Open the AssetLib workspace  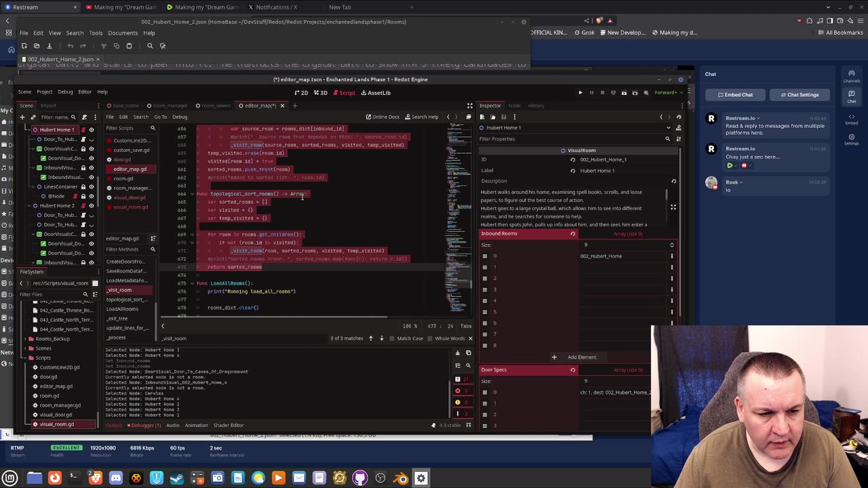(375, 93)
